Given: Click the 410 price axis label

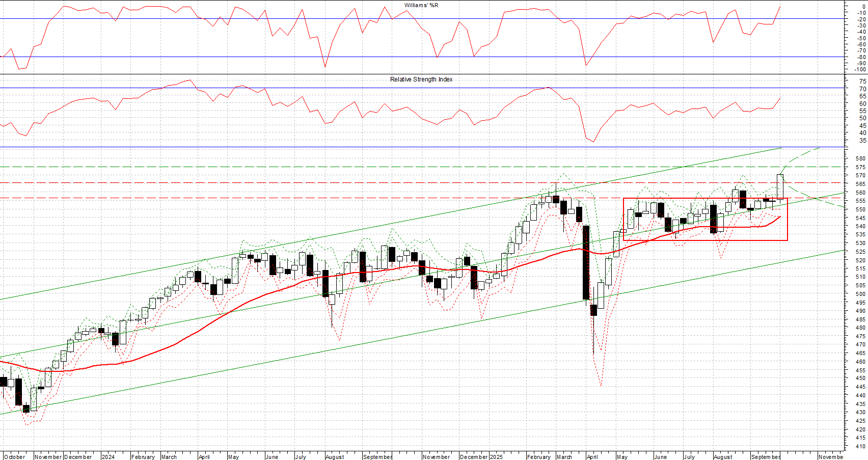Looking at the screenshot, I should point(860,446).
